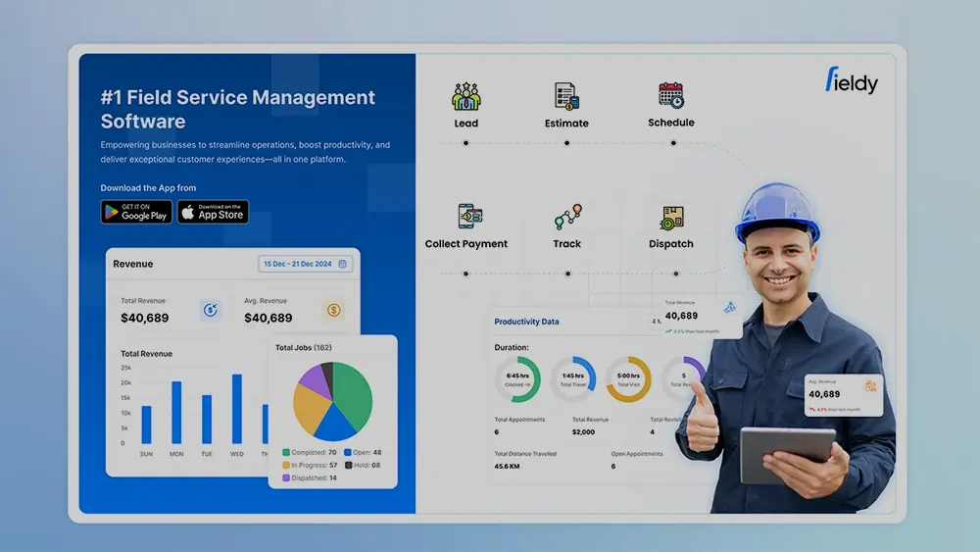
Task: Click the Estimate document icon
Action: click(x=566, y=97)
